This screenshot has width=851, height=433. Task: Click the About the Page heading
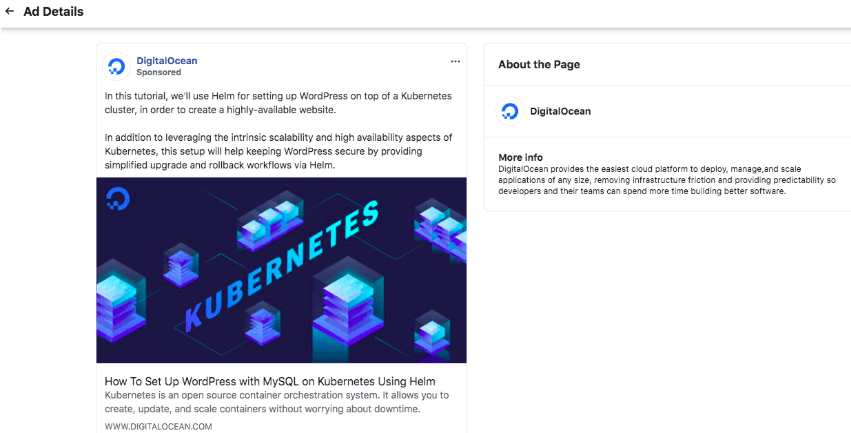coord(538,64)
